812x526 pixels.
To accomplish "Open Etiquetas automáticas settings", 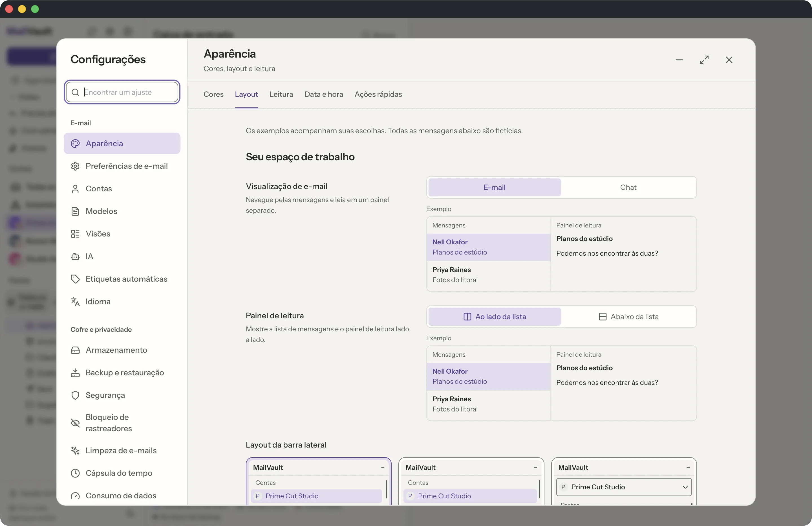I will click(122, 279).
